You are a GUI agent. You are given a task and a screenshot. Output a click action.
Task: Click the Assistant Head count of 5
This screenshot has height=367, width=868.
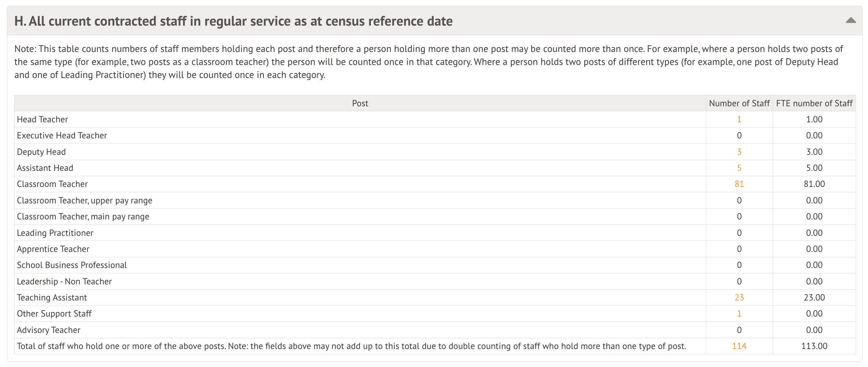click(739, 168)
